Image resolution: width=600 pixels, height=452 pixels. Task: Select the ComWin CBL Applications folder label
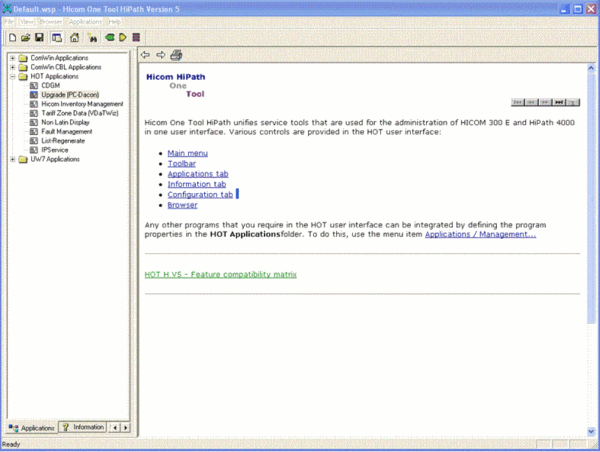click(66, 67)
